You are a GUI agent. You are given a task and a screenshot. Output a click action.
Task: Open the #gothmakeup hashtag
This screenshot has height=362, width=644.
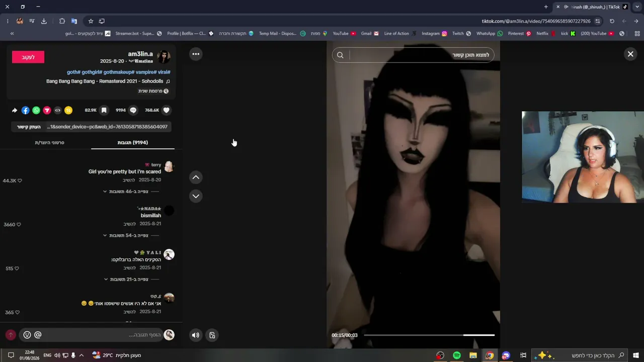pos(119,72)
